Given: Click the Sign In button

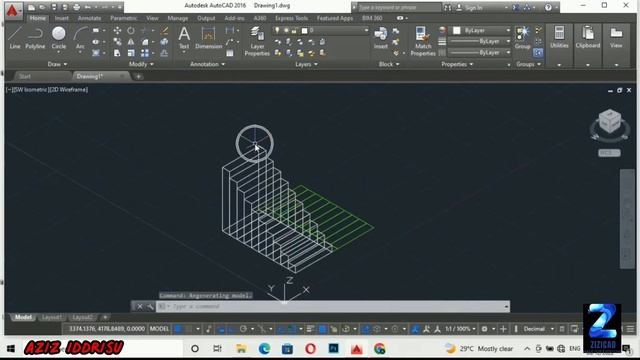Looking at the screenshot, I should pyautogui.click(x=470, y=7).
